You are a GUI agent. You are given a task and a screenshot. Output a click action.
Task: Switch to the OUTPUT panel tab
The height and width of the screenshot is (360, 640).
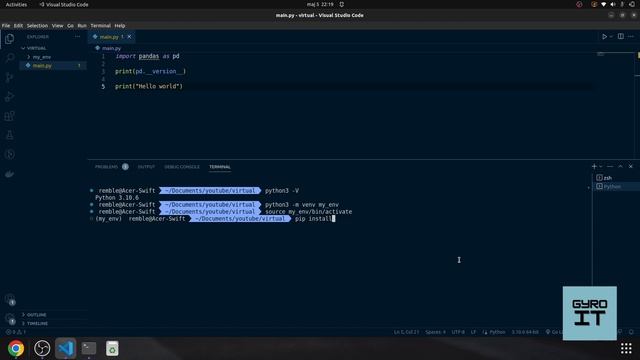pyautogui.click(x=146, y=167)
